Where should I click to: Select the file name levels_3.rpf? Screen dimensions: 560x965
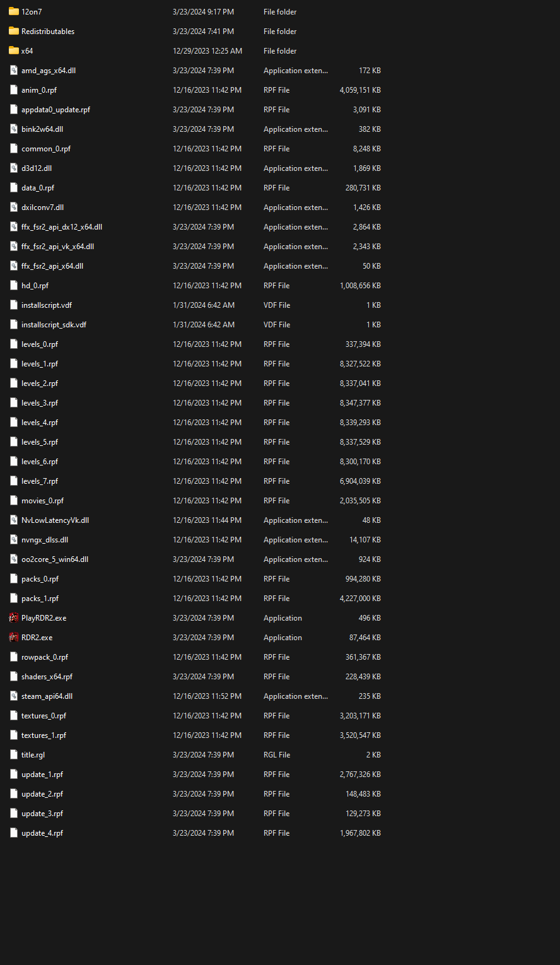(40, 403)
